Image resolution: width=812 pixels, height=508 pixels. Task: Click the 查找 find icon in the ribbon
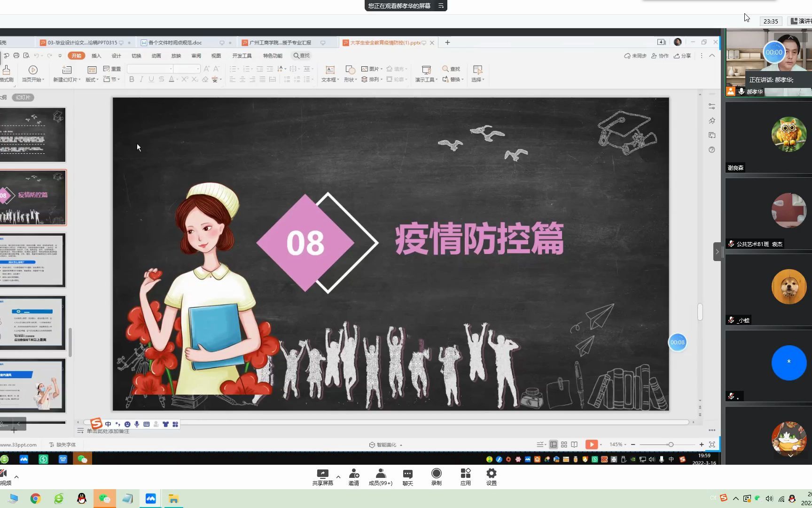pos(450,68)
